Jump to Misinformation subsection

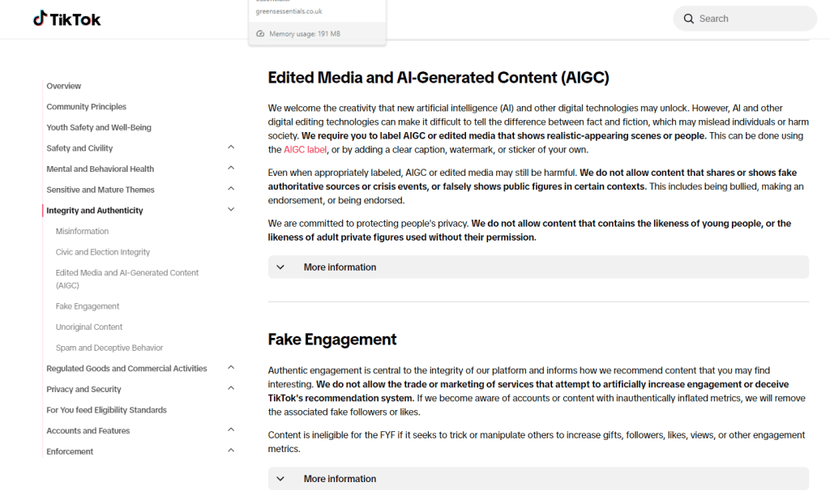pyautogui.click(x=82, y=231)
